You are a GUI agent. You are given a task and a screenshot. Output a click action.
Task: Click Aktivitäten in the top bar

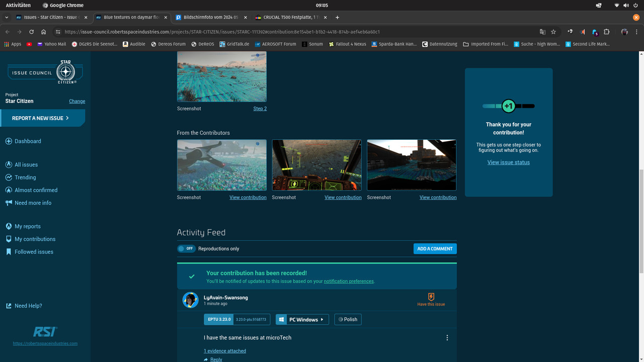click(x=18, y=5)
